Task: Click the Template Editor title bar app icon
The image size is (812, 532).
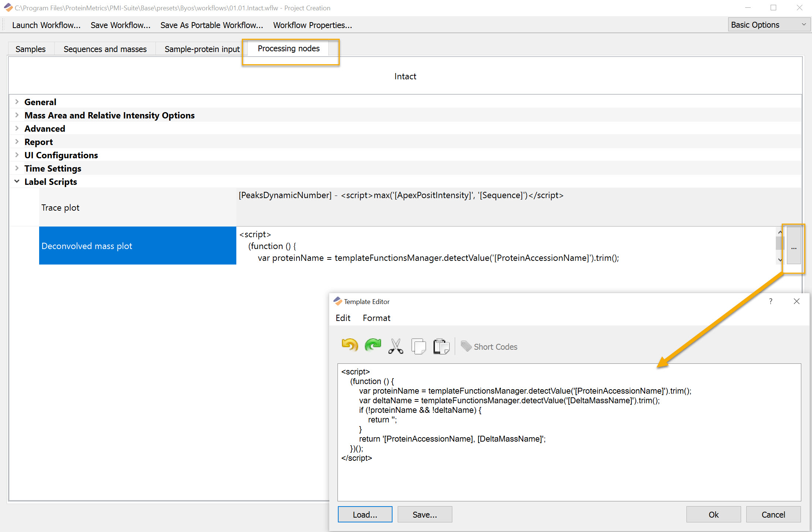Action: pos(338,301)
